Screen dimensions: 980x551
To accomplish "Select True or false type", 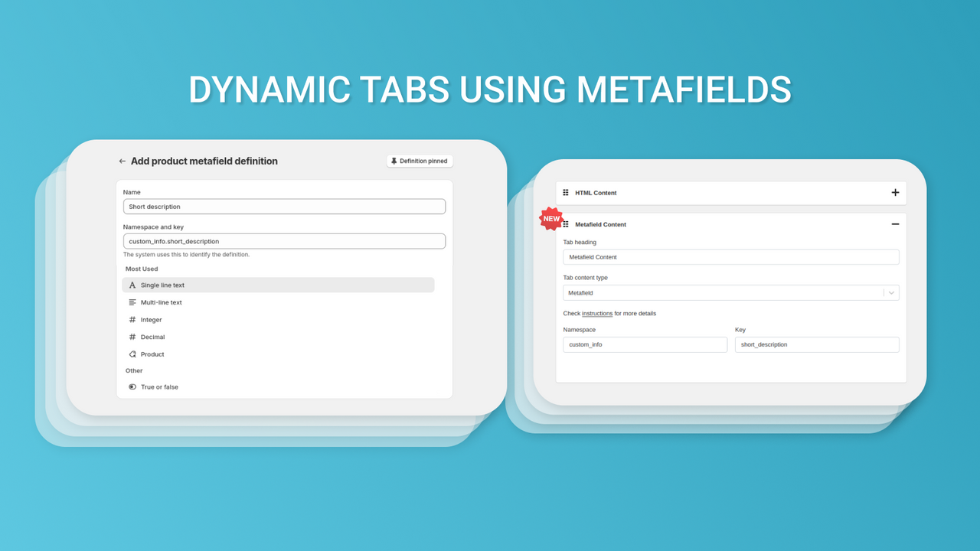I will point(278,387).
